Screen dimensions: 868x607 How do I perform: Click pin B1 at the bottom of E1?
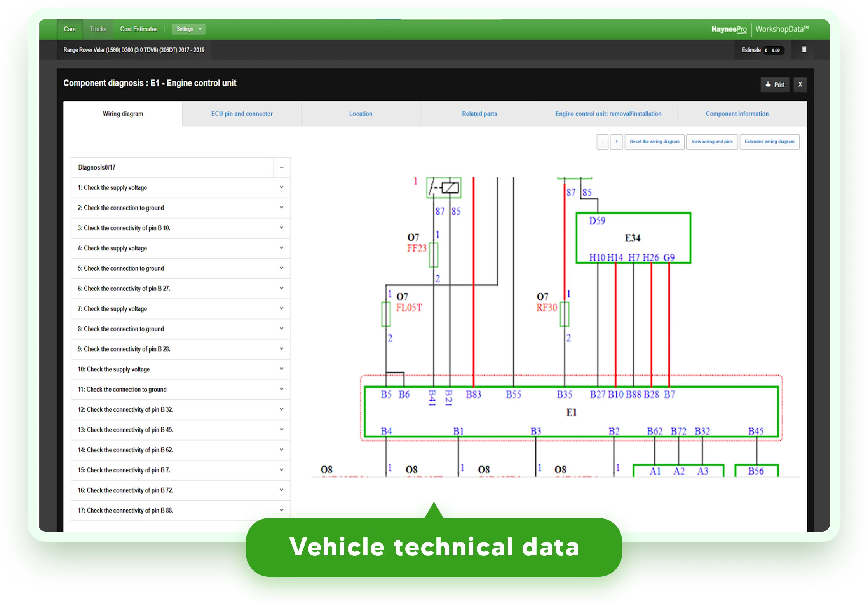click(458, 431)
